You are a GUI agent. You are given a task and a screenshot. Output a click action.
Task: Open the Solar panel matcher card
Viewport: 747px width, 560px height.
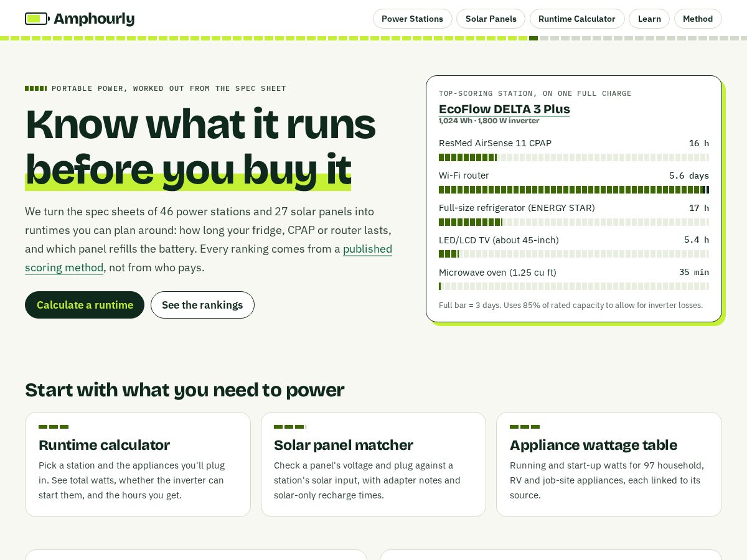[x=374, y=464]
